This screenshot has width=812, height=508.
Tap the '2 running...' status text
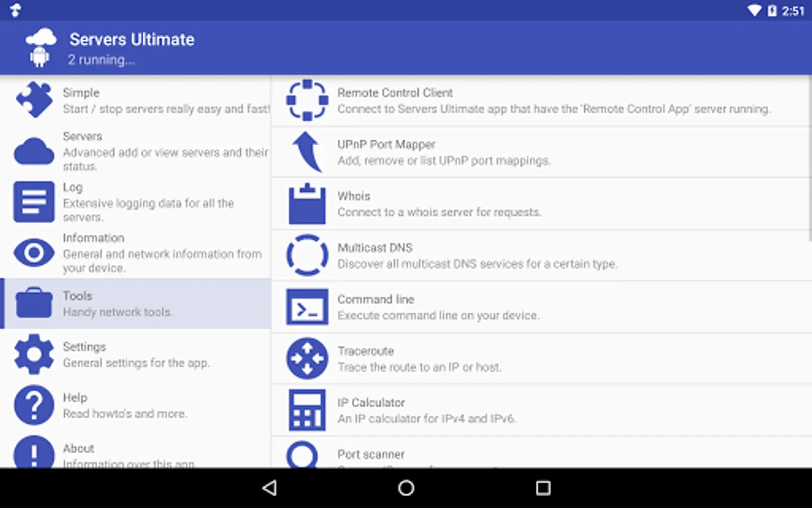pyautogui.click(x=101, y=60)
